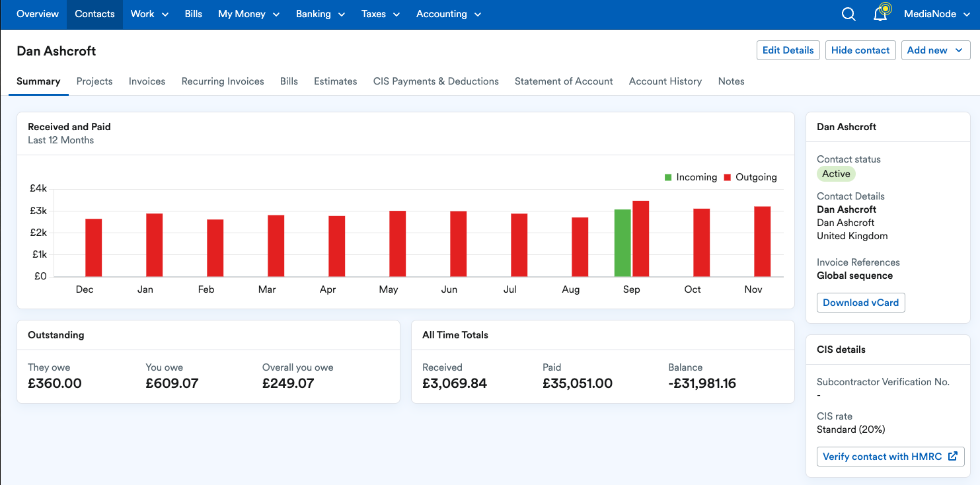Switch to the Invoices tab

pos(147,81)
